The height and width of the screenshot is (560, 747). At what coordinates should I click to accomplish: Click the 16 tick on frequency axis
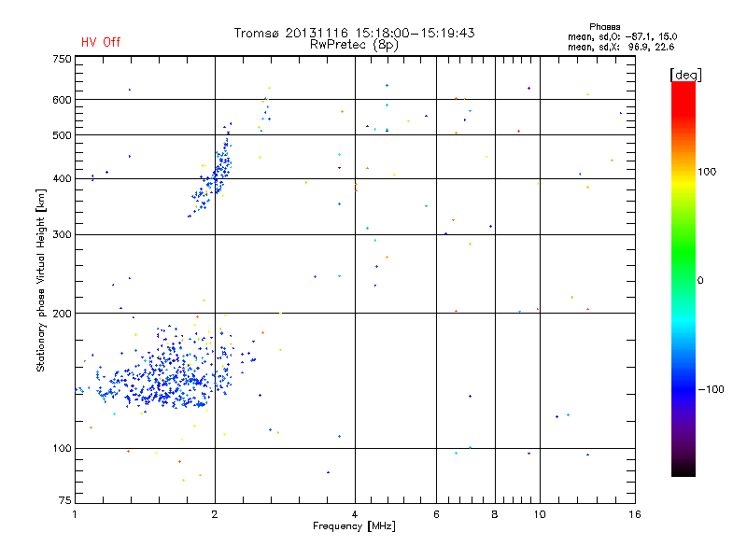click(632, 514)
